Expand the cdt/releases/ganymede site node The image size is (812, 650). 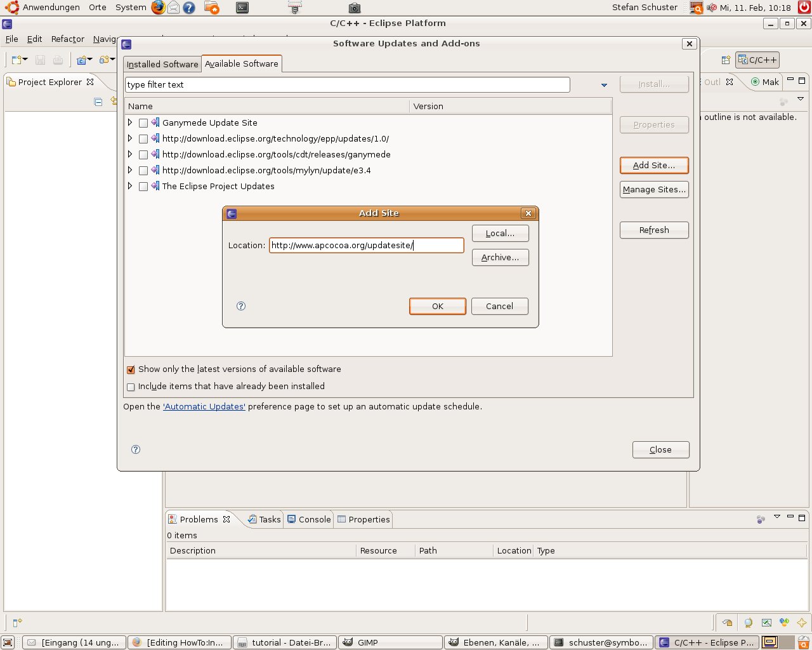(130, 154)
